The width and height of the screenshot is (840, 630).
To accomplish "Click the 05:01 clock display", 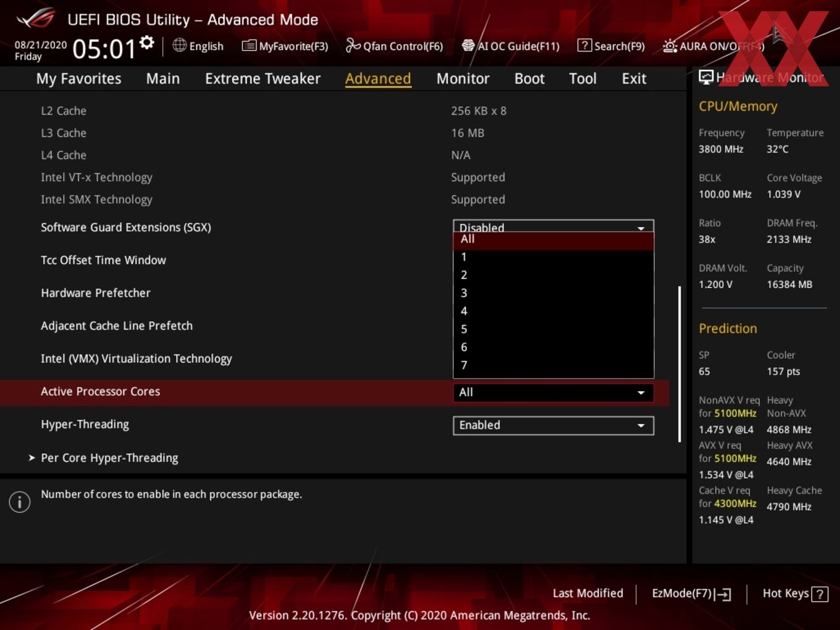I will (104, 49).
